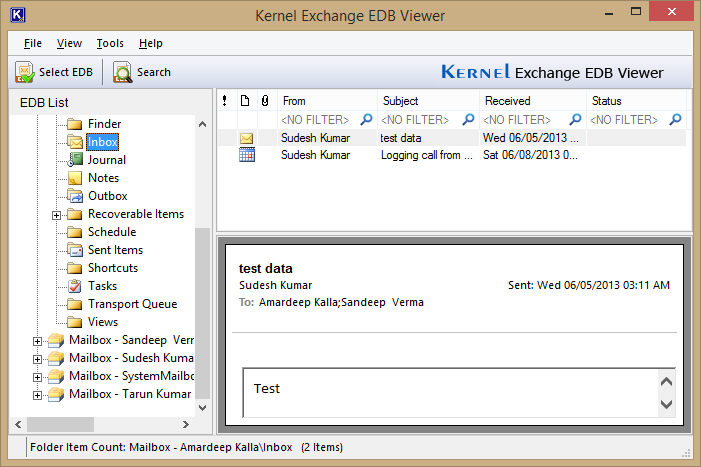Click the Status filter magnifier icon
This screenshot has width=701, height=467.
click(x=676, y=120)
